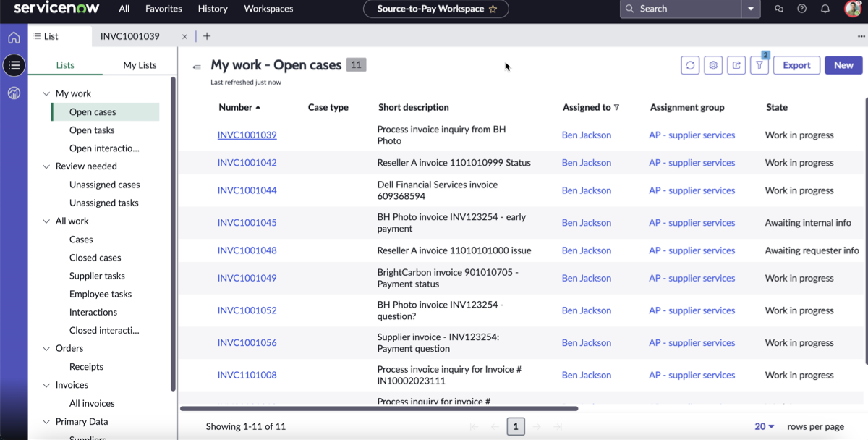The width and height of the screenshot is (868, 440).
Task: Click the Assigned to column filter icon
Action: coord(616,107)
